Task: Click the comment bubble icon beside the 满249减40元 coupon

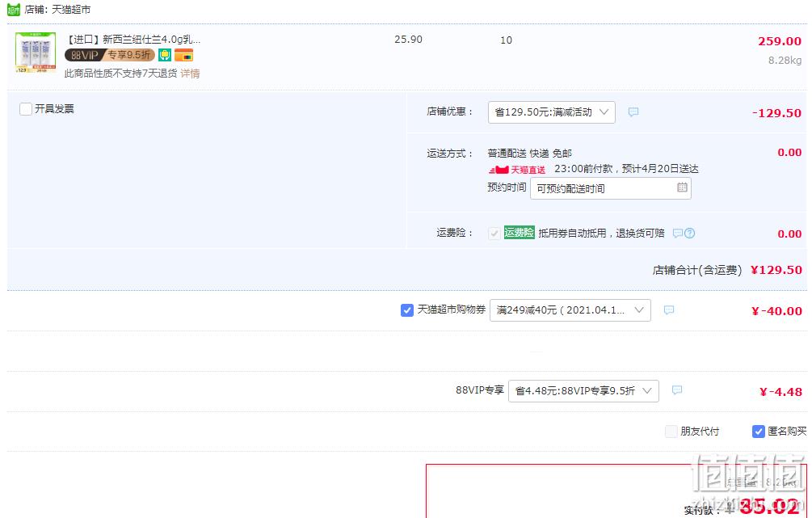Action: coord(669,310)
